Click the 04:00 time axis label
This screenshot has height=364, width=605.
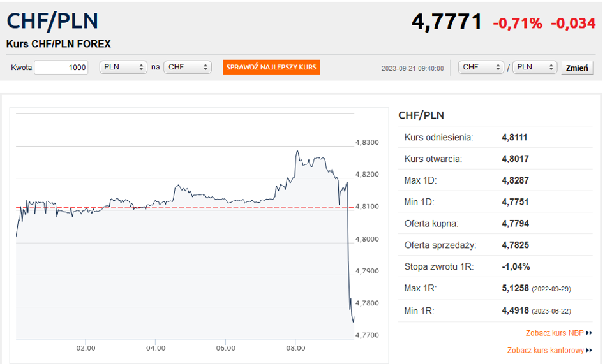156,348
